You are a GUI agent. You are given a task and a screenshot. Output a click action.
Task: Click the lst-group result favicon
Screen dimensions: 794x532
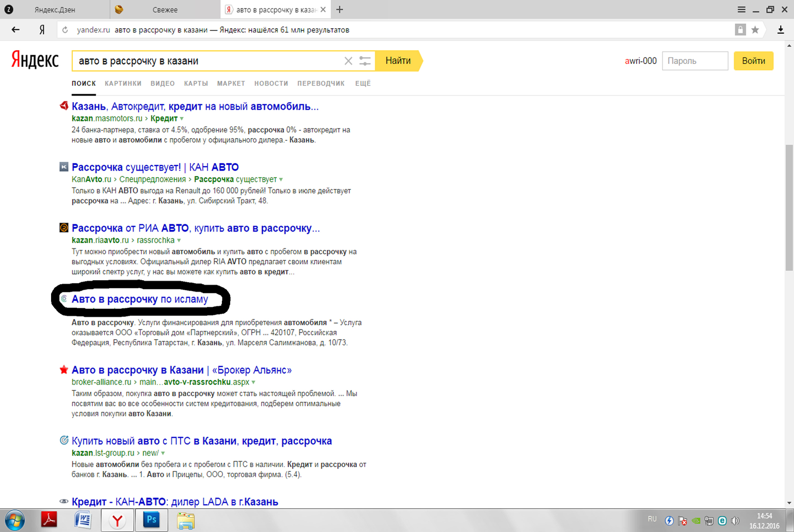pos(64,440)
